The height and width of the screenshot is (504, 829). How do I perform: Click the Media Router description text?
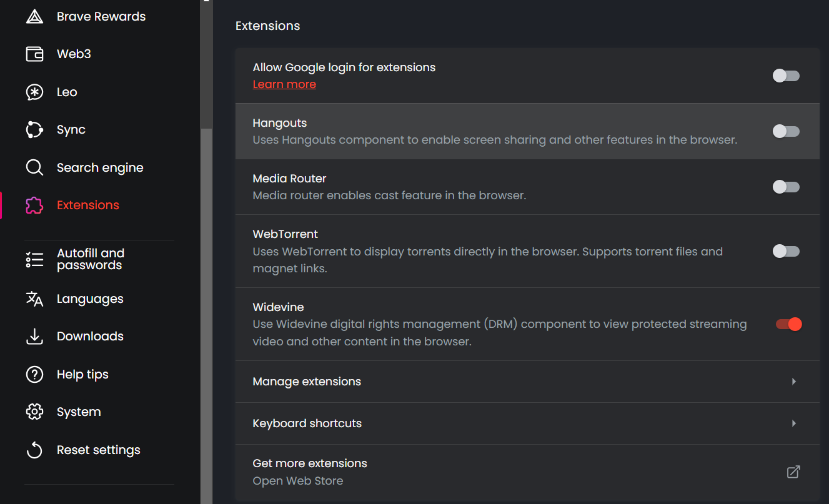389,195
